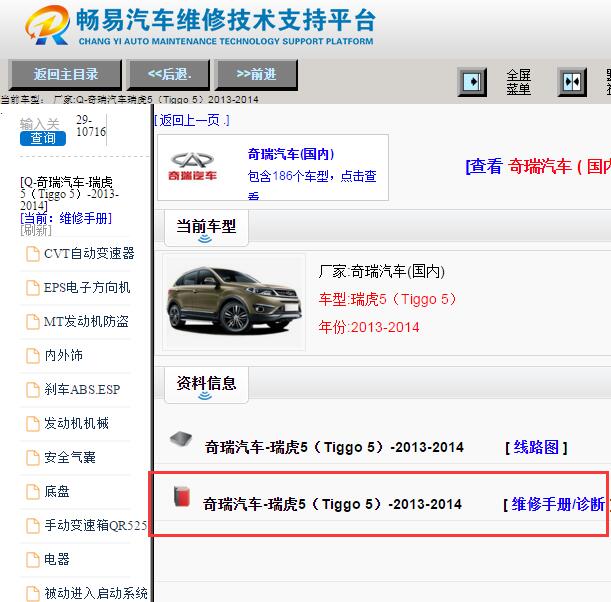Image resolution: width=611 pixels, height=602 pixels.
Task: Open the EPS电子方向机 tree item
Action: click(87, 287)
